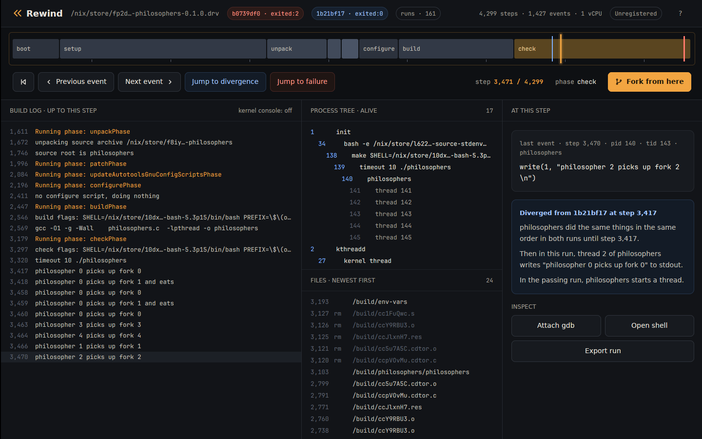Toggle kernel console off setting

pos(265,111)
